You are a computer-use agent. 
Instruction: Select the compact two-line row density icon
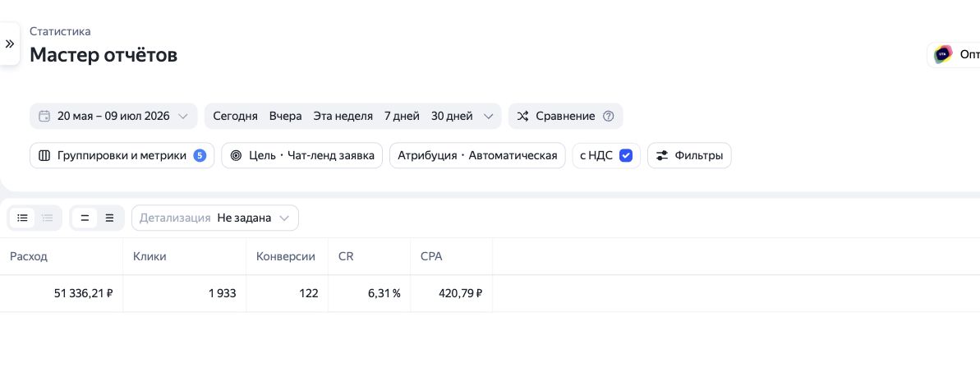(x=85, y=218)
